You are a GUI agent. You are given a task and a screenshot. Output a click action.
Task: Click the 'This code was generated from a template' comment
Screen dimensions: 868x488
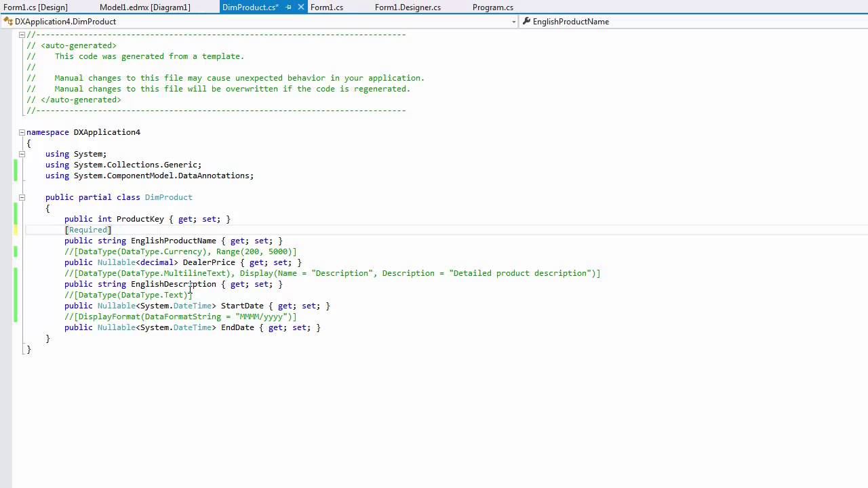tap(149, 56)
